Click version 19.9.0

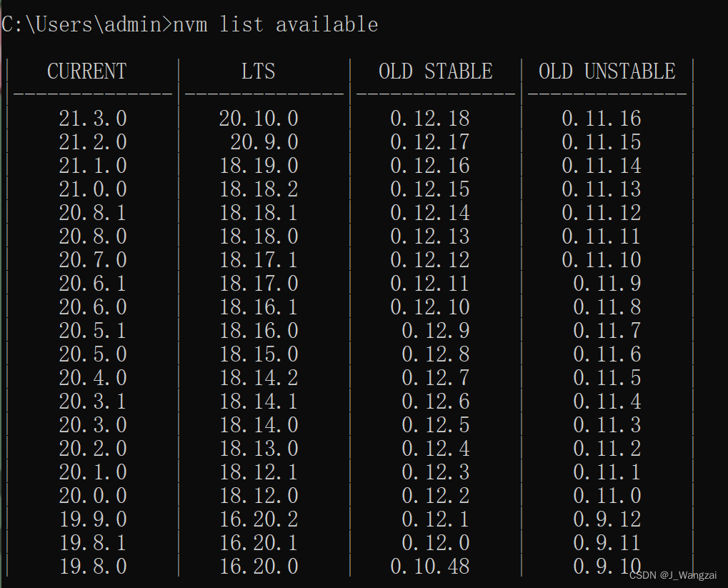click(x=93, y=519)
